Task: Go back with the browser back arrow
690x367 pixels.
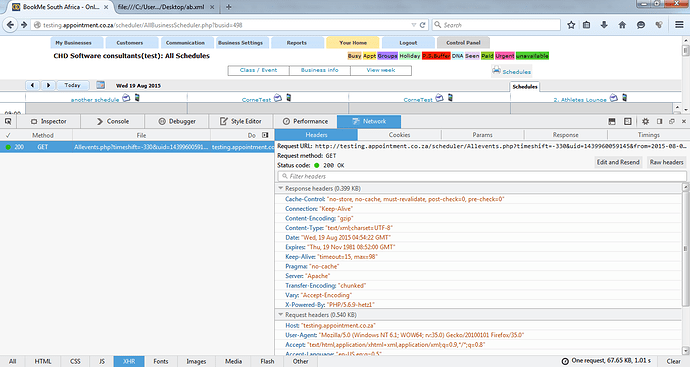Action: (x=10, y=25)
